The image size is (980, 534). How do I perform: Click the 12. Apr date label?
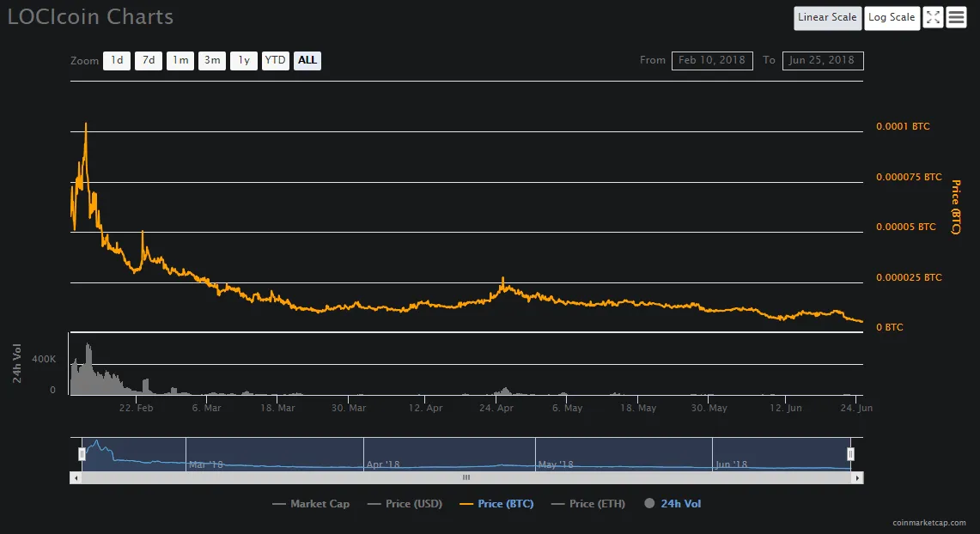click(426, 408)
